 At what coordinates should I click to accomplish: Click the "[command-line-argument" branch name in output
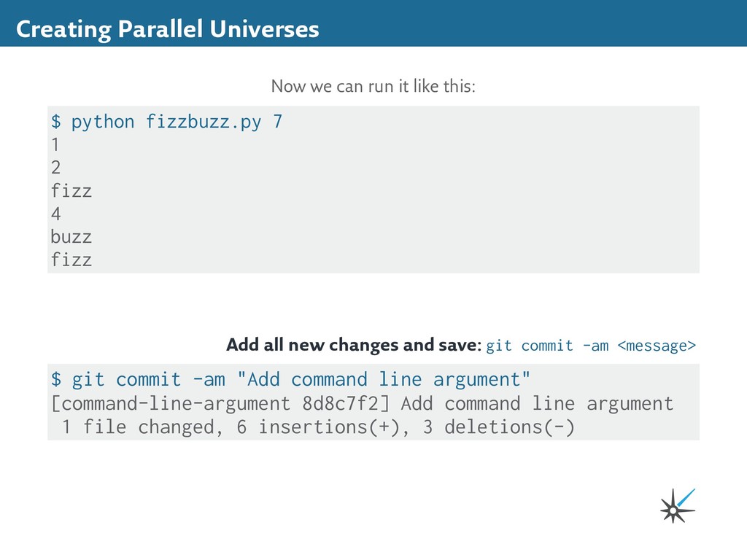point(170,403)
